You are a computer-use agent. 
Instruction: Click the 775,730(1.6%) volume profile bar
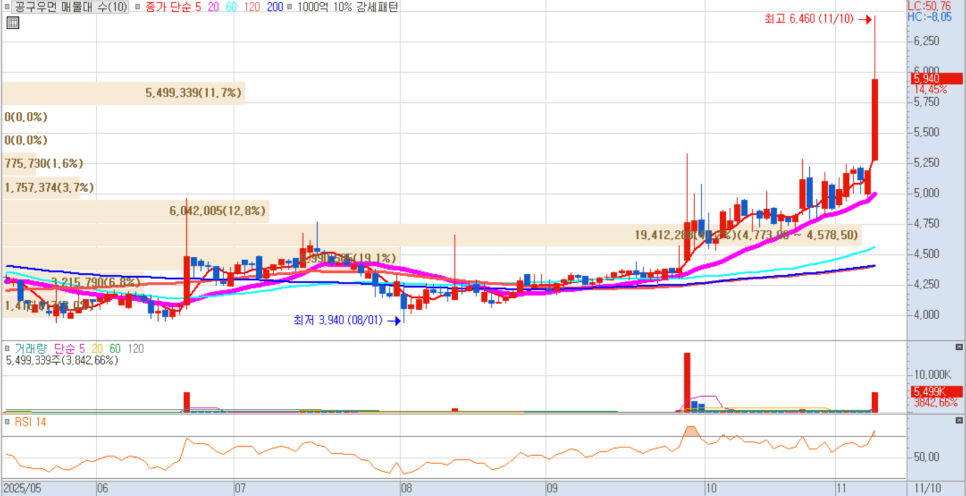[19, 163]
